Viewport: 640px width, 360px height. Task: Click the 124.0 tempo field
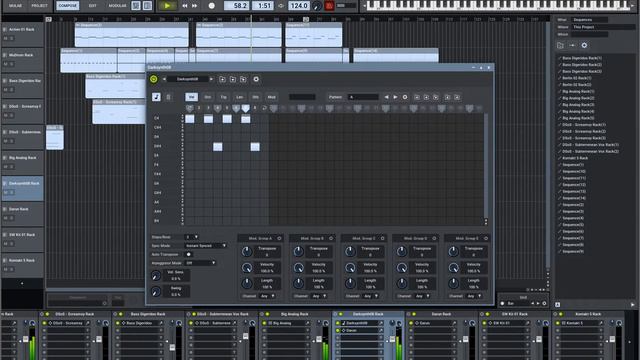click(x=299, y=6)
